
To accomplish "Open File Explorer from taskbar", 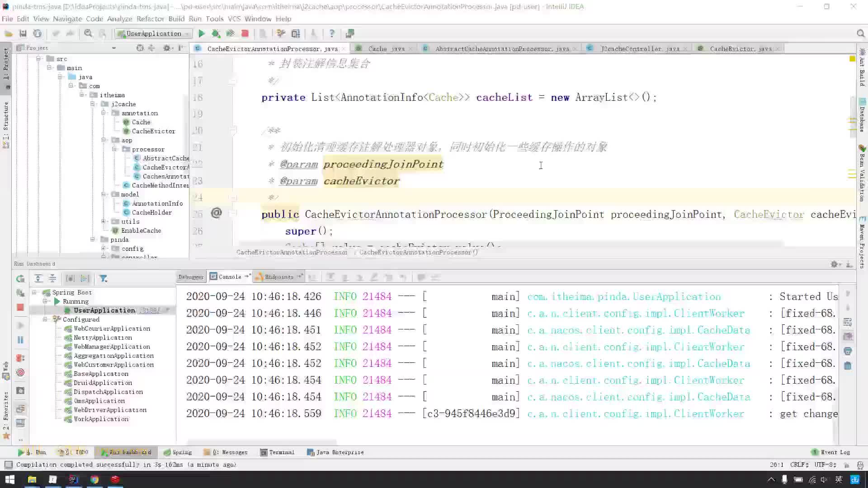I will pyautogui.click(x=32, y=479).
